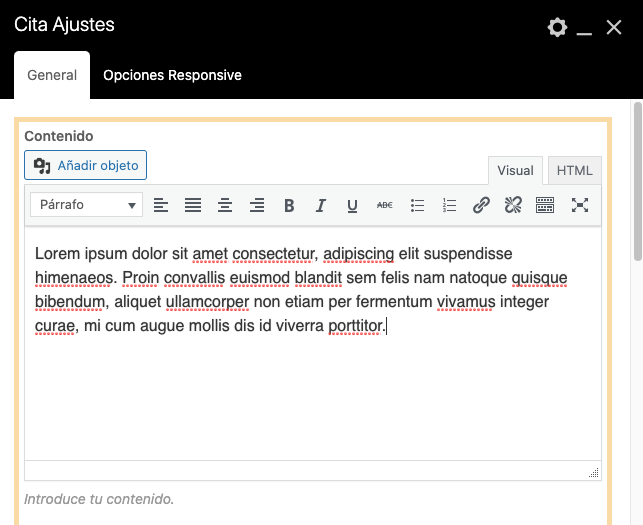Insert or edit a link
The width and height of the screenshot is (643, 525).
pos(481,205)
